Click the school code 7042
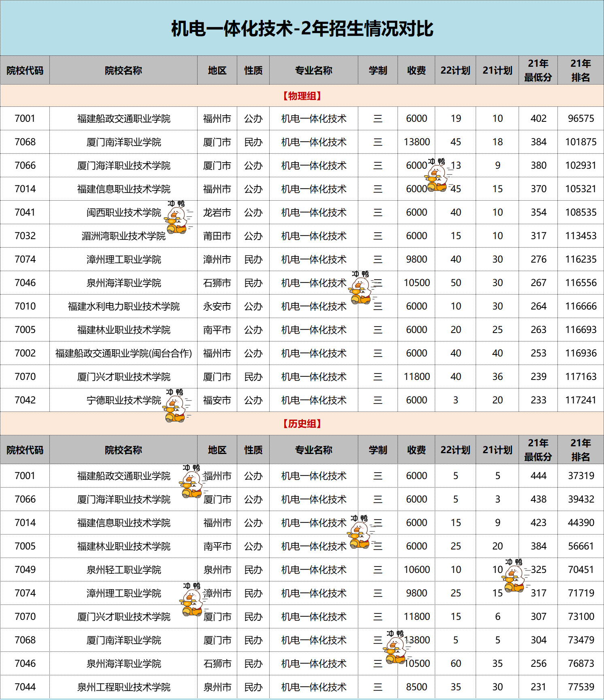 pos(25,400)
